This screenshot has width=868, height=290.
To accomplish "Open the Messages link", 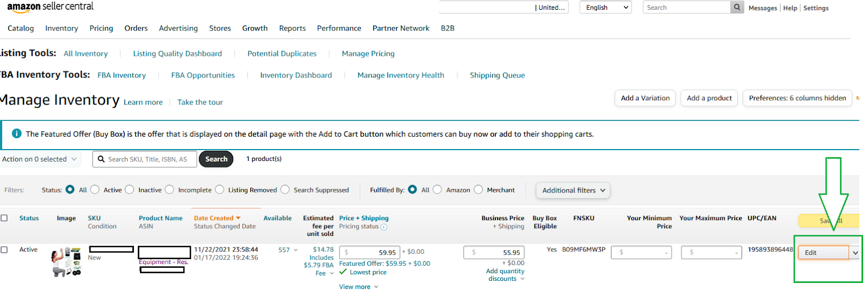I will tap(763, 8).
